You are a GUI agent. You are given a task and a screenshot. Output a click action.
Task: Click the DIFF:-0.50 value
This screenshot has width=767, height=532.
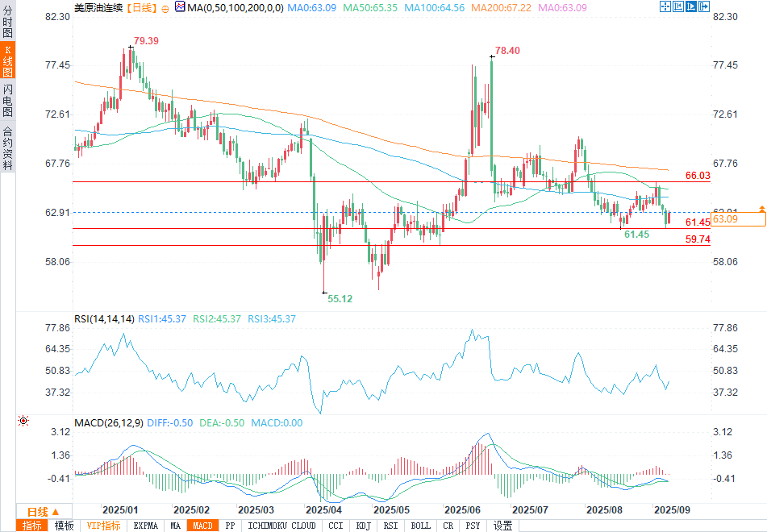pyautogui.click(x=169, y=423)
